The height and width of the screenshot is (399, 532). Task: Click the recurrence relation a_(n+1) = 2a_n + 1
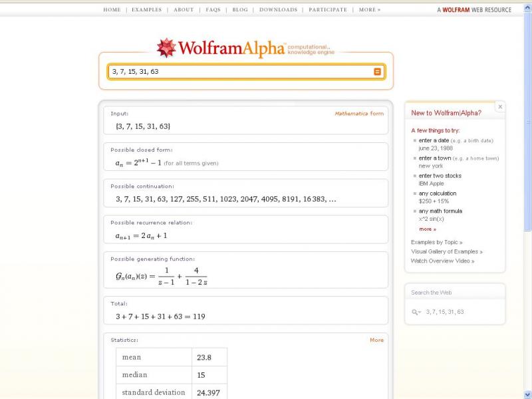[141, 236]
